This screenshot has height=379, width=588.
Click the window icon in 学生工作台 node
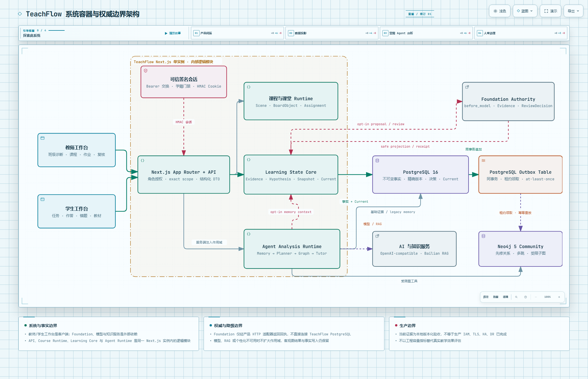point(42,199)
